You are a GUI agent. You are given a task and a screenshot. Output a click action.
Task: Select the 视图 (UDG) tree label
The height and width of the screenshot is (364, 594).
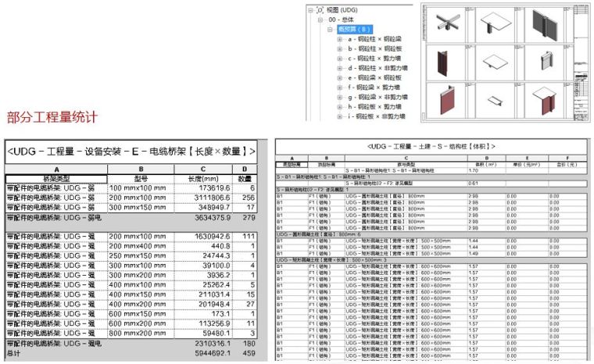tap(342, 10)
